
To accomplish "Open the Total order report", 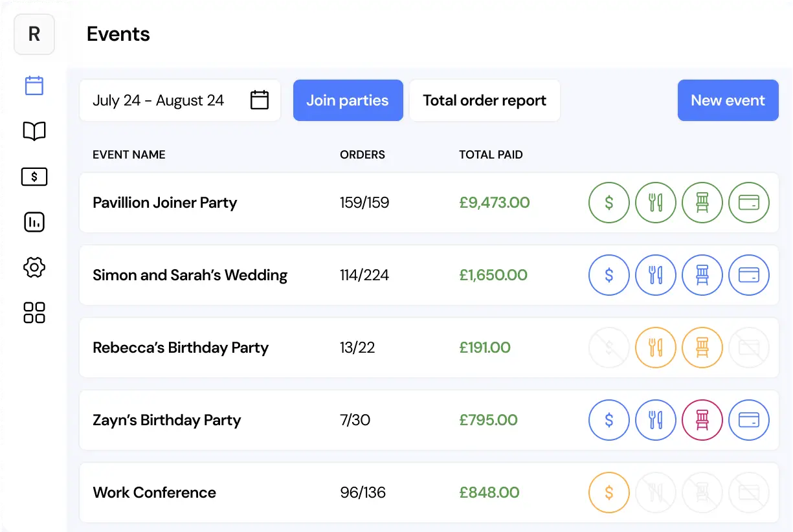I will click(484, 100).
